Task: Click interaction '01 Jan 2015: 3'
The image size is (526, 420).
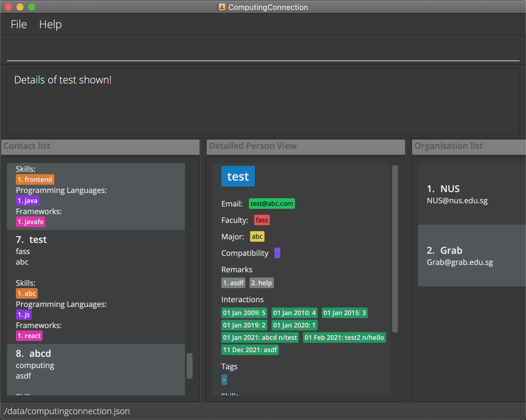Action: tap(345, 313)
